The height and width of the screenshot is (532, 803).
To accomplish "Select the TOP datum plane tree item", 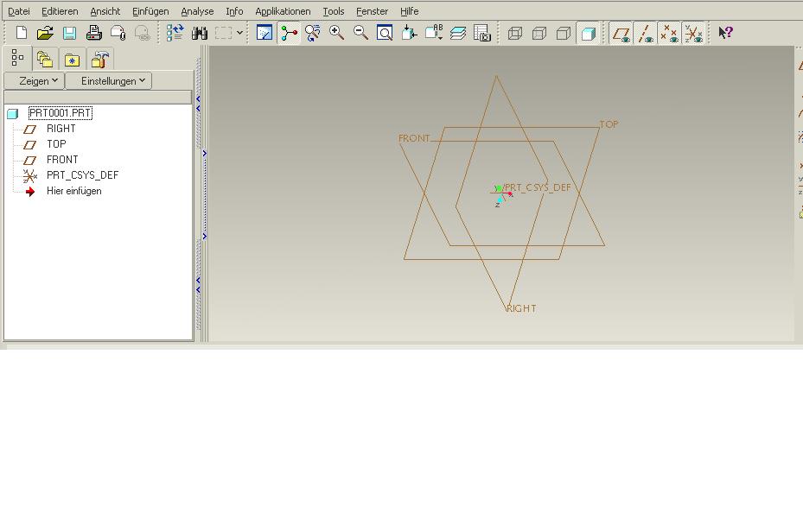I will [56, 144].
